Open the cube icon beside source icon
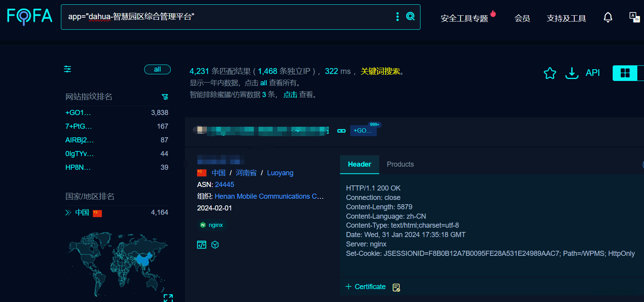The height and width of the screenshot is (302, 644). pyautogui.click(x=215, y=245)
